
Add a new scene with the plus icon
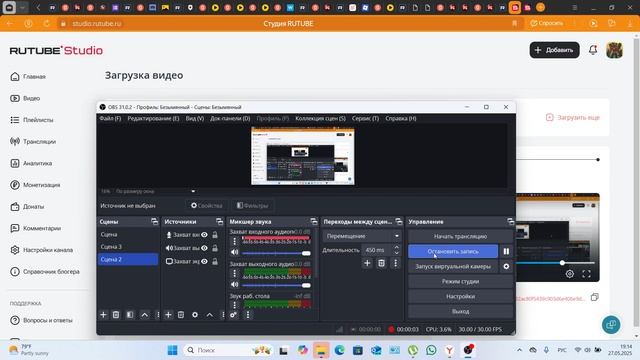pos(103,315)
